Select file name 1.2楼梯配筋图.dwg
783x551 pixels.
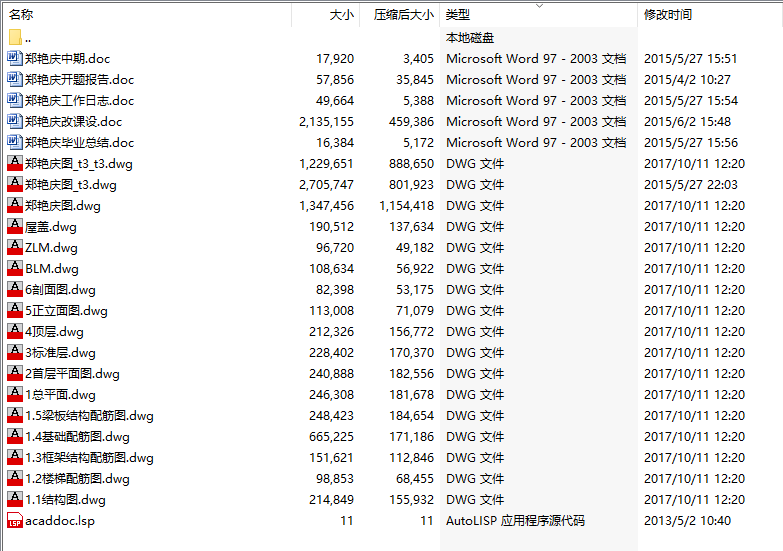[x=77, y=479]
